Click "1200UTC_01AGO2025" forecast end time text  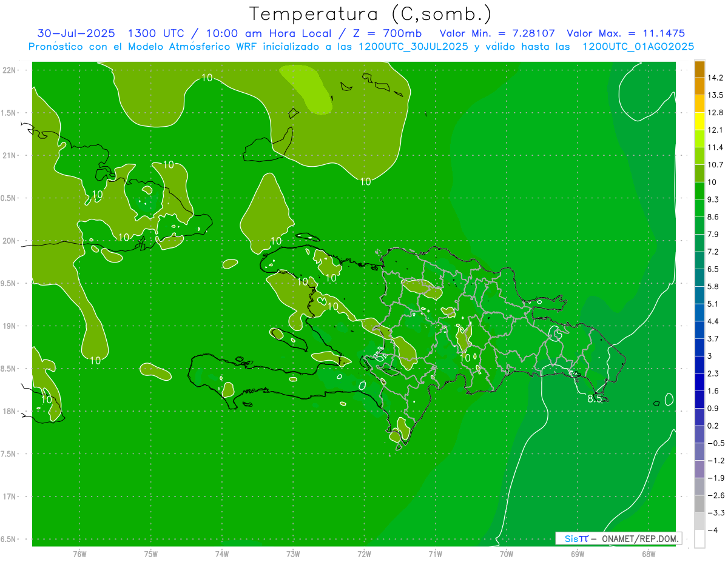pos(638,47)
